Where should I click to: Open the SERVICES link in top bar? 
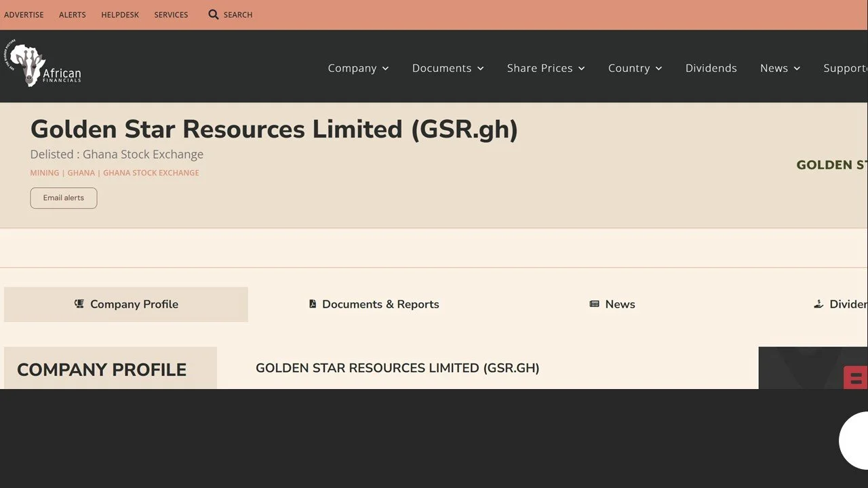point(171,15)
